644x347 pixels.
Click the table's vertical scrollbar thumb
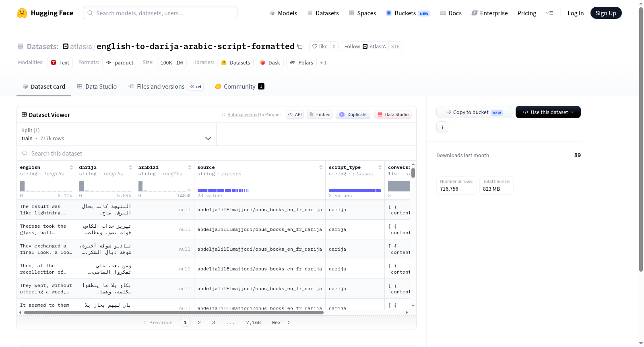[x=413, y=173]
